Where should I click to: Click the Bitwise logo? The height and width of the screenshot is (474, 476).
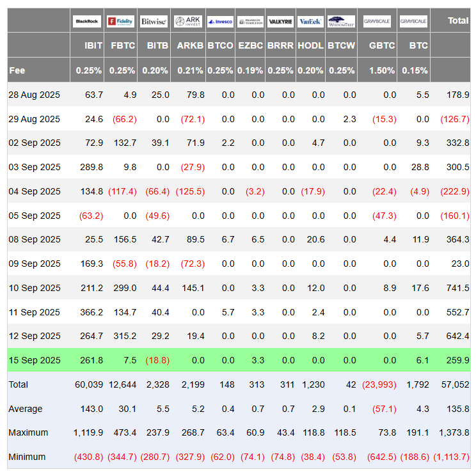pos(154,22)
